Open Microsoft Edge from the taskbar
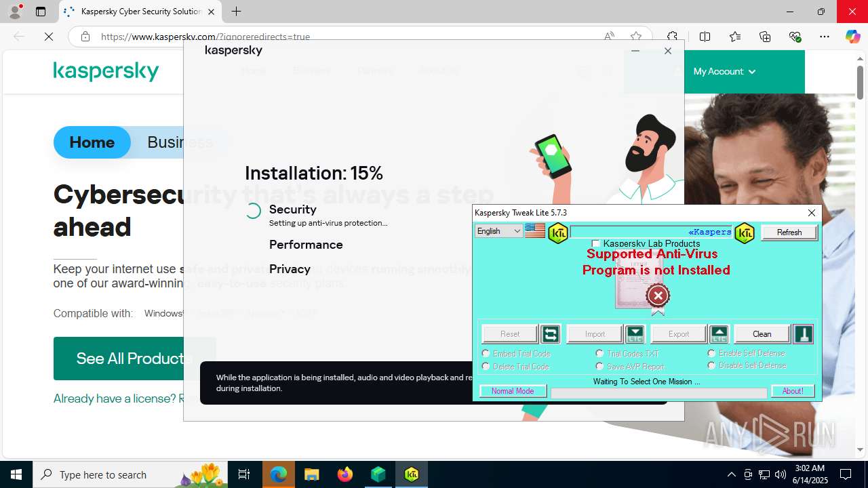The height and width of the screenshot is (488, 868). pos(279,474)
